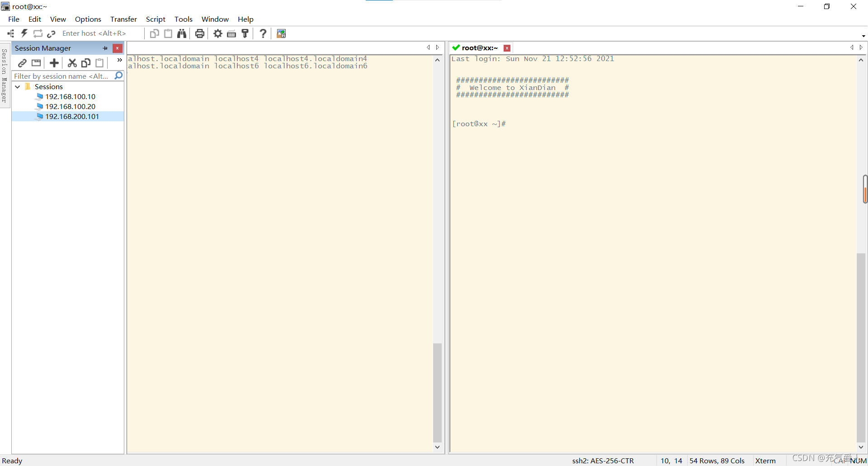Open Session Manager from the main toolbar
The width and height of the screenshot is (868, 466).
tap(11, 33)
